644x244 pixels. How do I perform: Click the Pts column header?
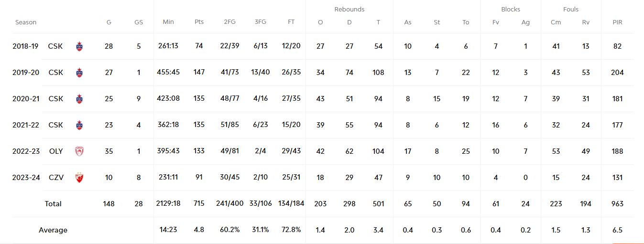(x=199, y=22)
